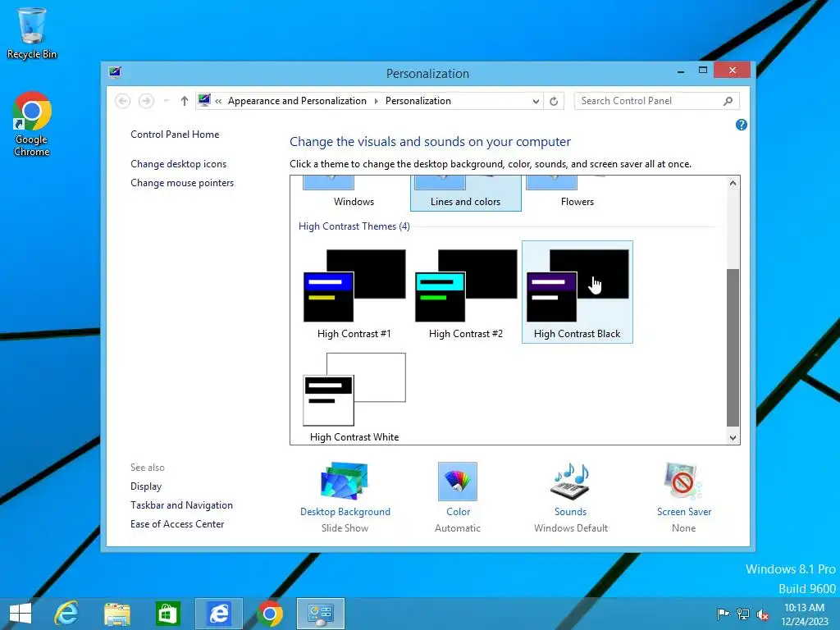Open Desktop Background settings icon
The image size is (840, 630).
click(345, 481)
